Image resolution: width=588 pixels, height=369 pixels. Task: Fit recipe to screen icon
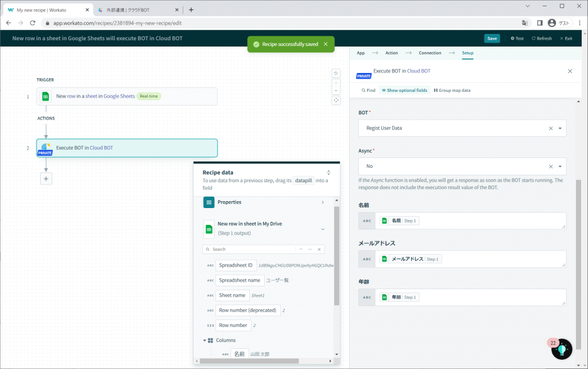pos(336,100)
